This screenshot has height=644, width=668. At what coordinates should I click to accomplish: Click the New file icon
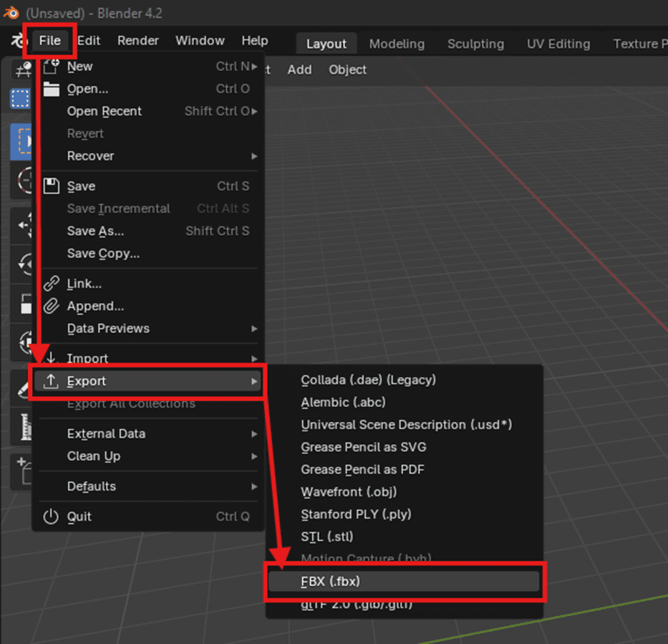(x=52, y=67)
